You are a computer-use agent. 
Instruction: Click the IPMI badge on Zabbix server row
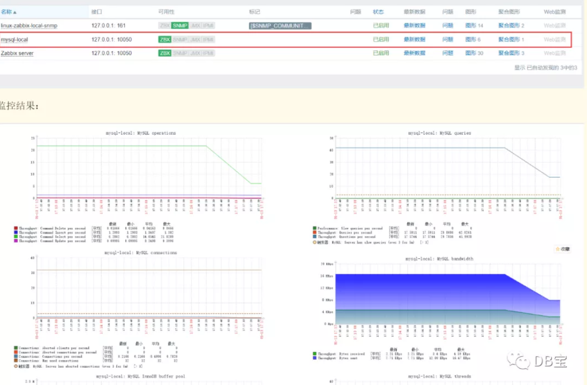(208, 54)
